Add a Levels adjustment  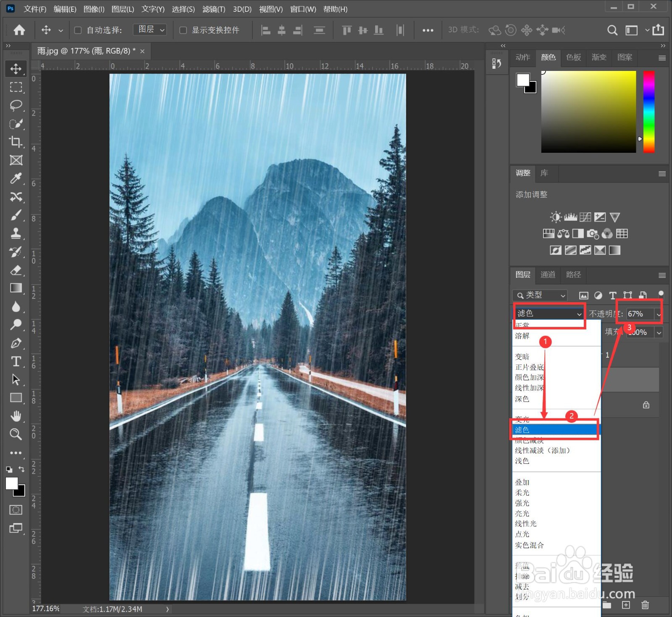570,217
